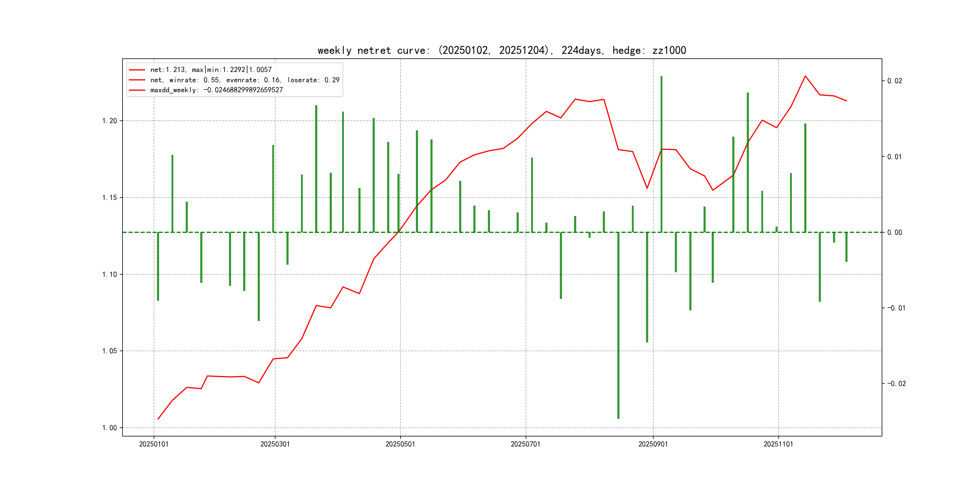980x490 pixels.
Task: Click the bottom of the deepest negative green bar
Action: click(x=618, y=417)
